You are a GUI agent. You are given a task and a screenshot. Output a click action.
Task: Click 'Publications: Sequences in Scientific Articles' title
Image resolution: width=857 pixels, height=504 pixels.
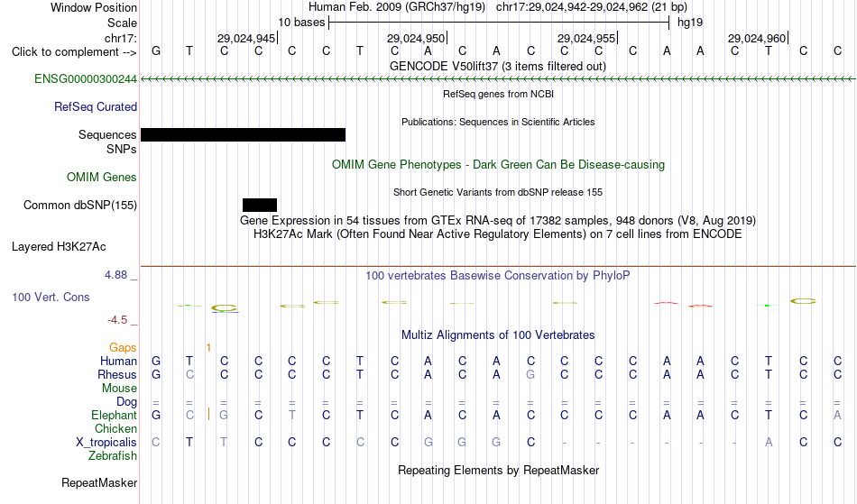498,122
